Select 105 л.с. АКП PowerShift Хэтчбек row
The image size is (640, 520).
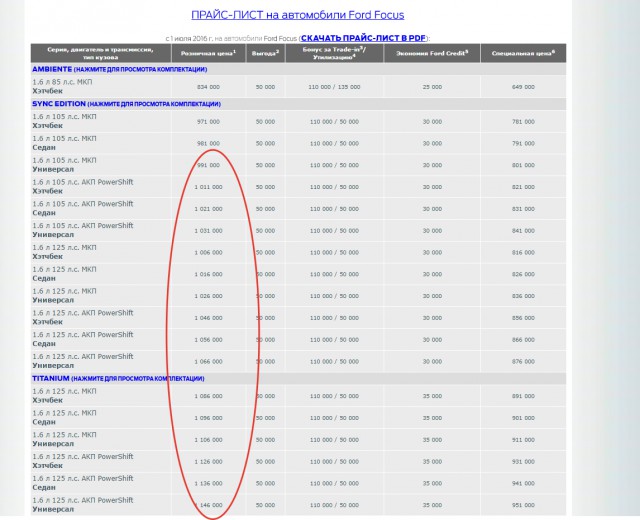(x=298, y=187)
